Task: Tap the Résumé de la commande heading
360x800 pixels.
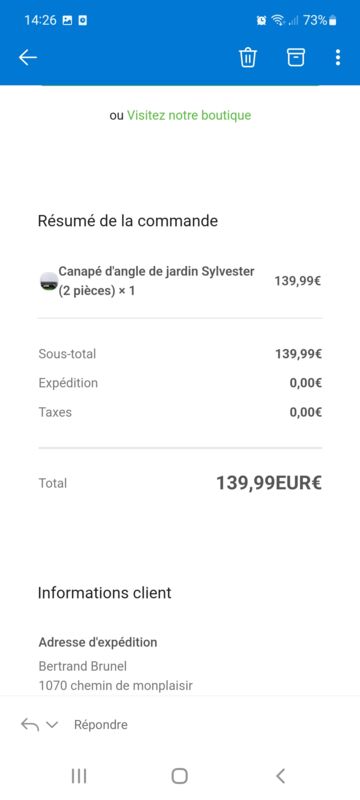Action: coord(127,221)
